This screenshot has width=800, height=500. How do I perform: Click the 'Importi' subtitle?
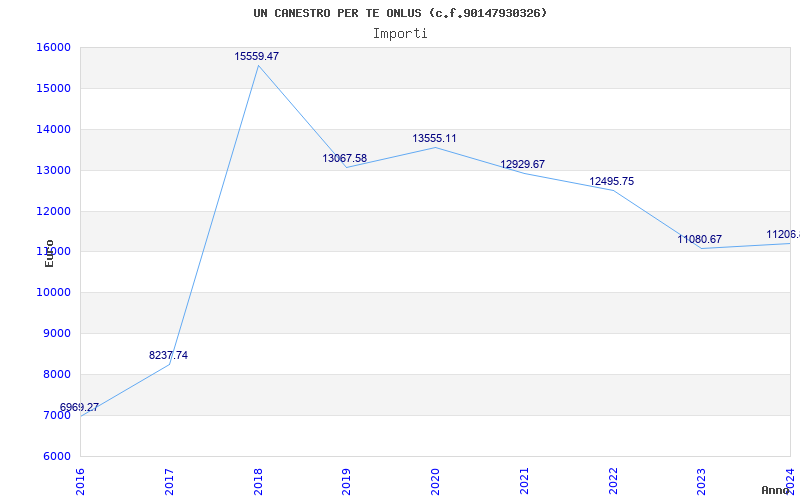(x=400, y=34)
